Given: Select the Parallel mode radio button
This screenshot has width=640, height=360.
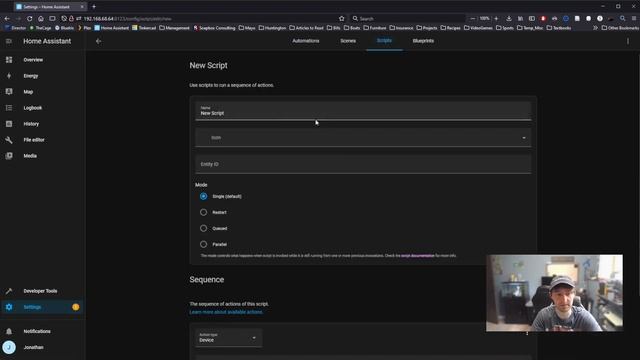Looking at the screenshot, I should point(203,244).
